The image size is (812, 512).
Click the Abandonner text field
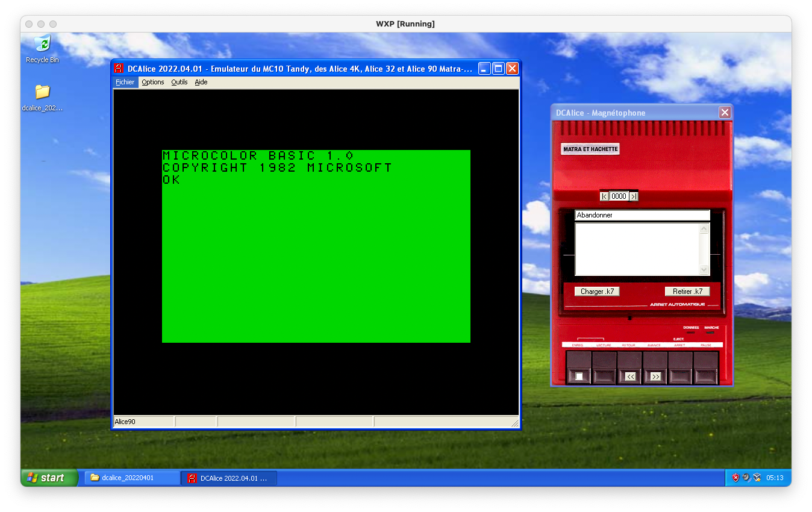[643, 215]
